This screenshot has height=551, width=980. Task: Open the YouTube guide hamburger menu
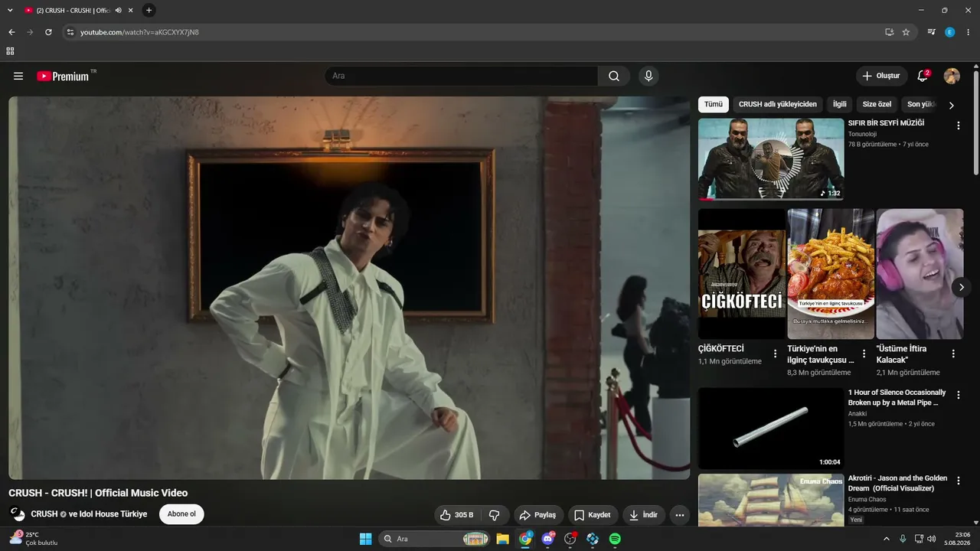(x=18, y=76)
